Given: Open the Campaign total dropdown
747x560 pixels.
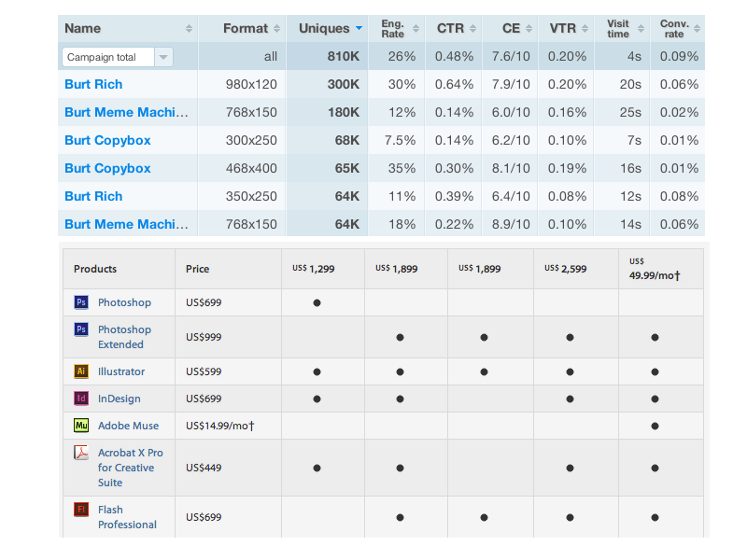Looking at the screenshot, I should [x=163, y=56].
